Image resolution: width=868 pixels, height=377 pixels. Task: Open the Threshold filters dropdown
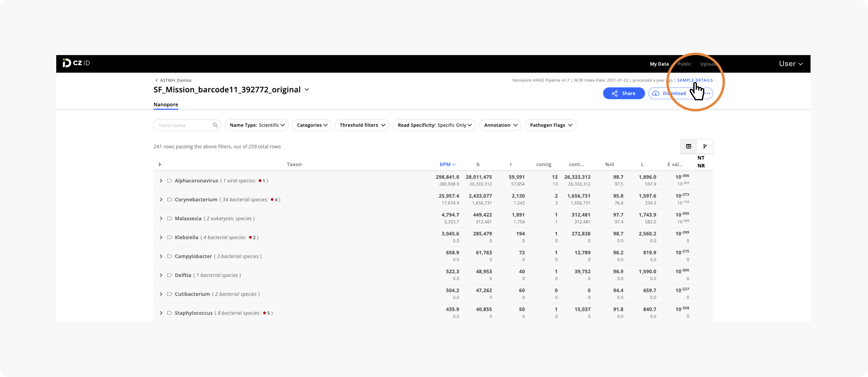[x=362, y=125]
